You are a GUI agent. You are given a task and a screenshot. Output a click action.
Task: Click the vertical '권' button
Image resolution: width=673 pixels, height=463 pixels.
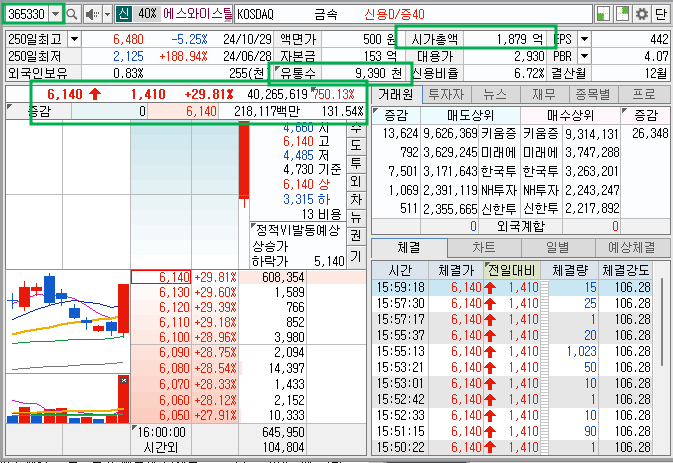click(x=356, y=236)
